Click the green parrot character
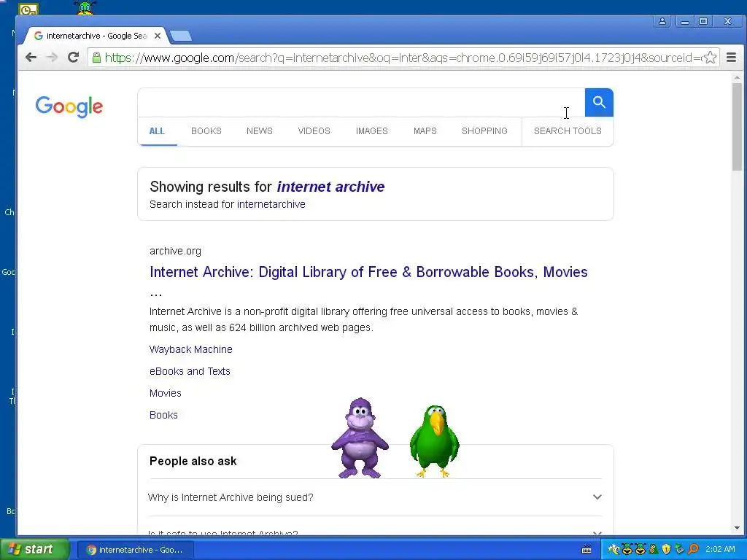 point(435,441)
